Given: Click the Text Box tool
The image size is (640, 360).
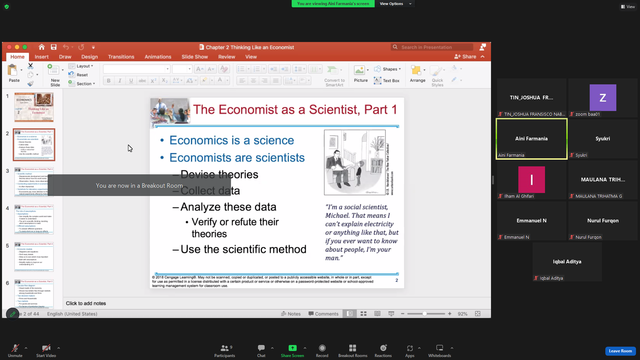Looking at the screenshot, I should 387,80.
